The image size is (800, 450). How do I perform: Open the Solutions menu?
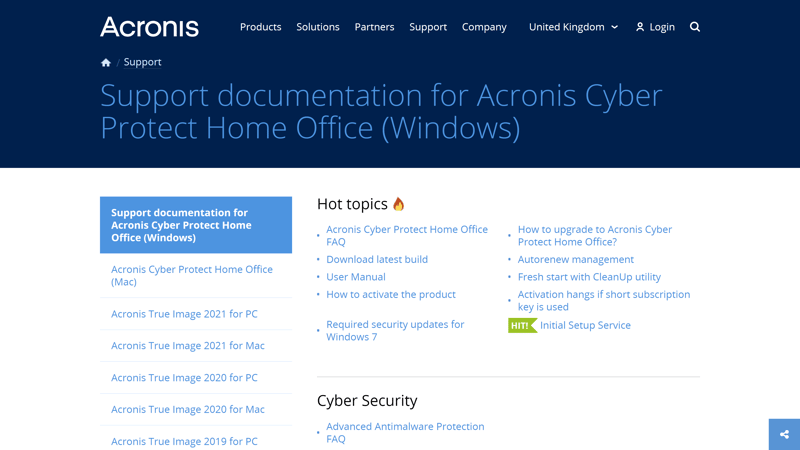(318, 27)
